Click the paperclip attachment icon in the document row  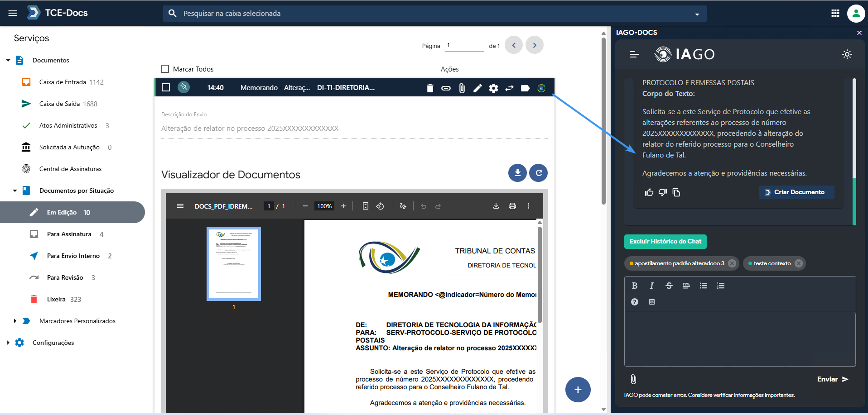coord(462,88)
